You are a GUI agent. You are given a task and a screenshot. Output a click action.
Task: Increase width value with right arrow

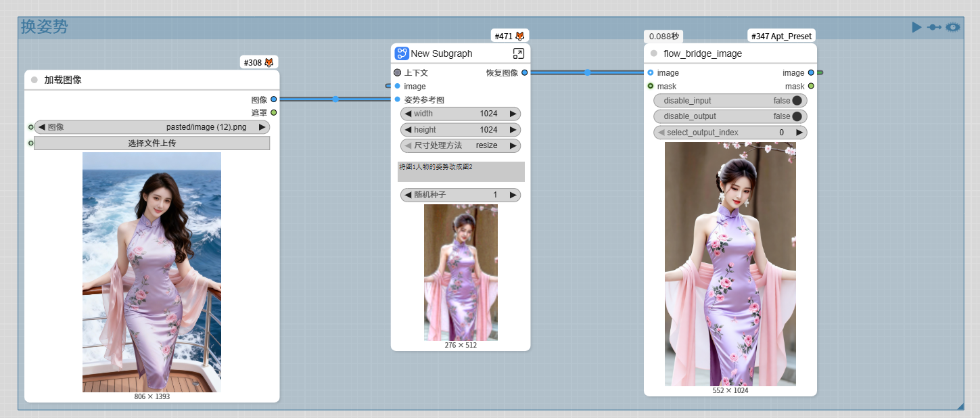coord(513,114)
